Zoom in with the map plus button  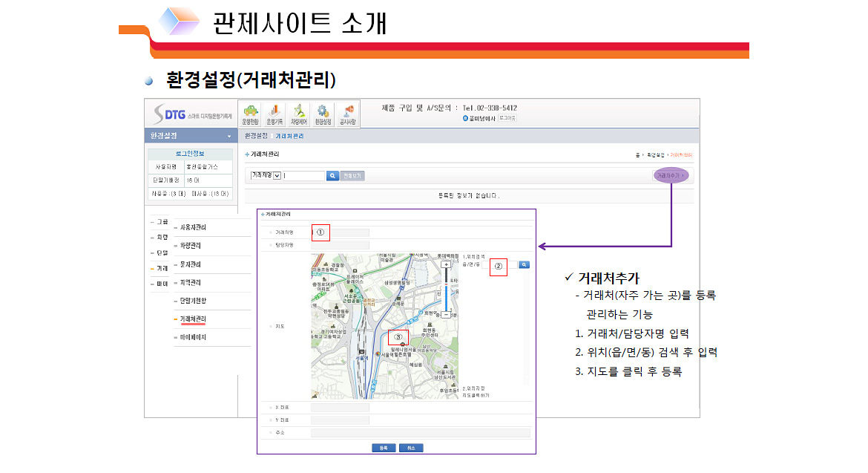pyautogui.click(x=445, y=264)
